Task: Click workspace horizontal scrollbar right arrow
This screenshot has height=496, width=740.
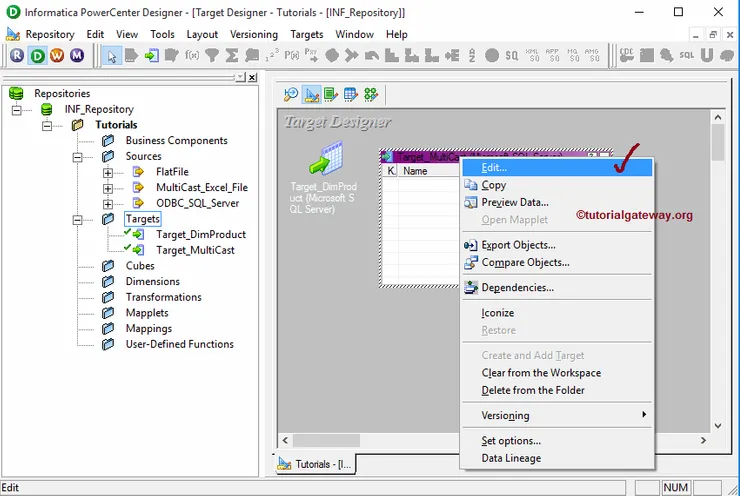Action: click(x=703, y=440)
